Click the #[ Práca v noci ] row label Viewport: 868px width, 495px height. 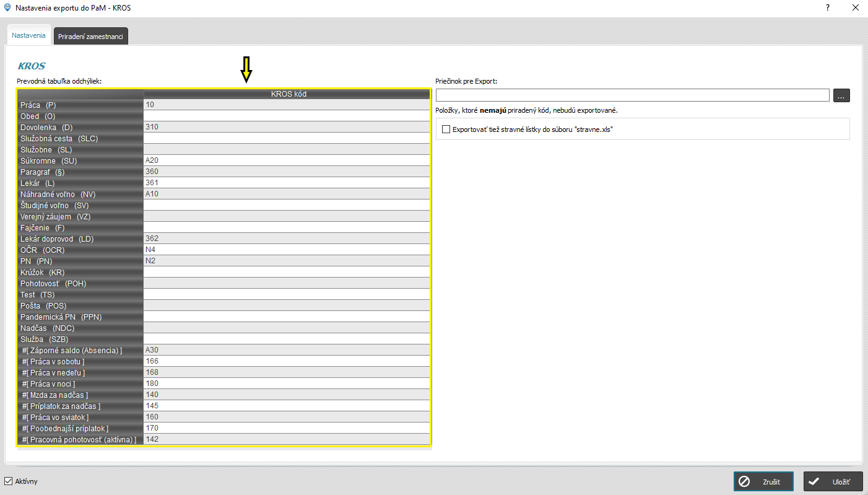pyautogui.click(x=80, y=383)
